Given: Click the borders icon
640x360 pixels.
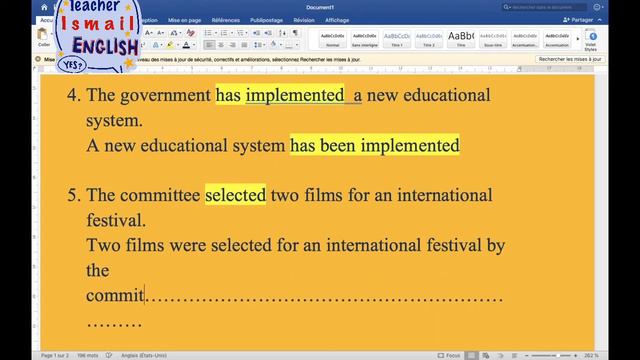Looking at the screenshot, I should [x=289, y=45].
